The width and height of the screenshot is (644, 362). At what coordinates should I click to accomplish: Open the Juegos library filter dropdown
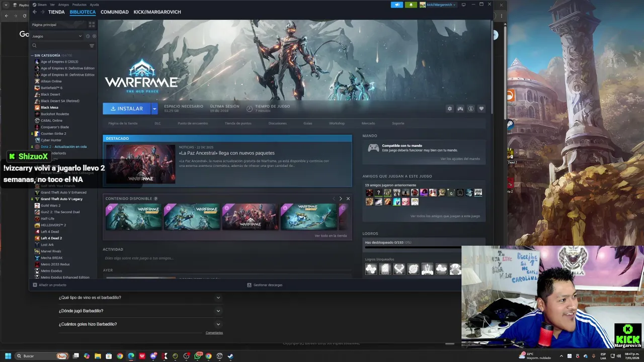pyautogui.click(x=57, y=36)
